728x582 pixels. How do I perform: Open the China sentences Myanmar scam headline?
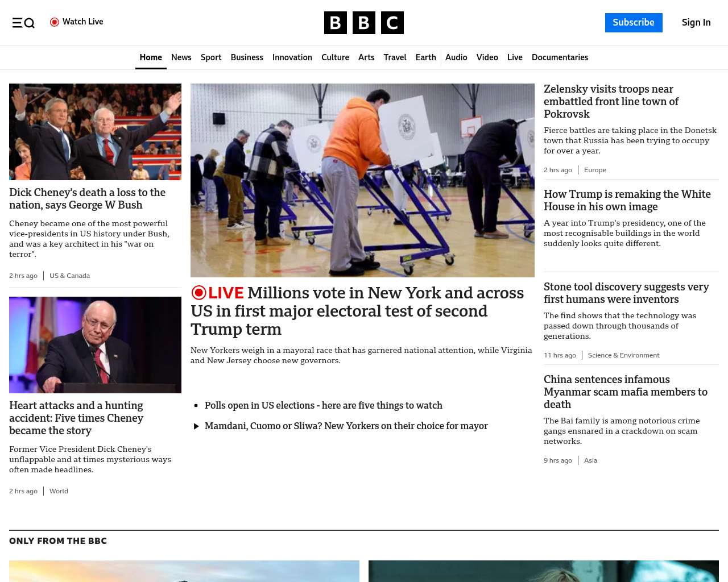pos(625,392)
